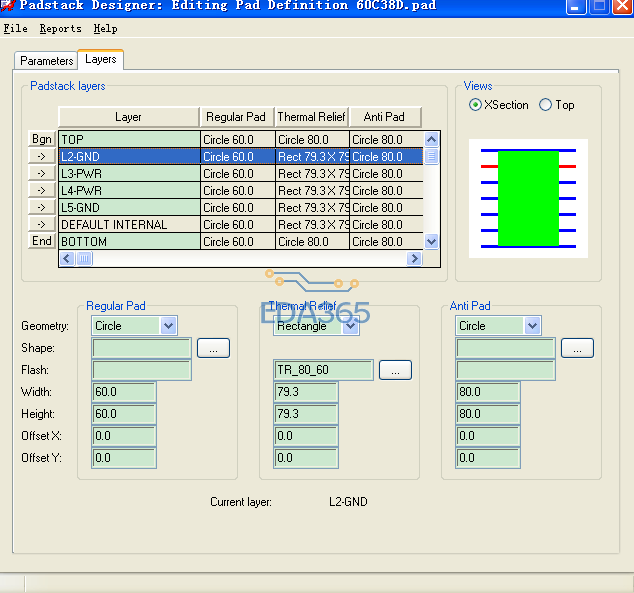The image size is (634, 593).
Task: Expand Regular Pad geometry dropdown
Action: coord(168,326)
